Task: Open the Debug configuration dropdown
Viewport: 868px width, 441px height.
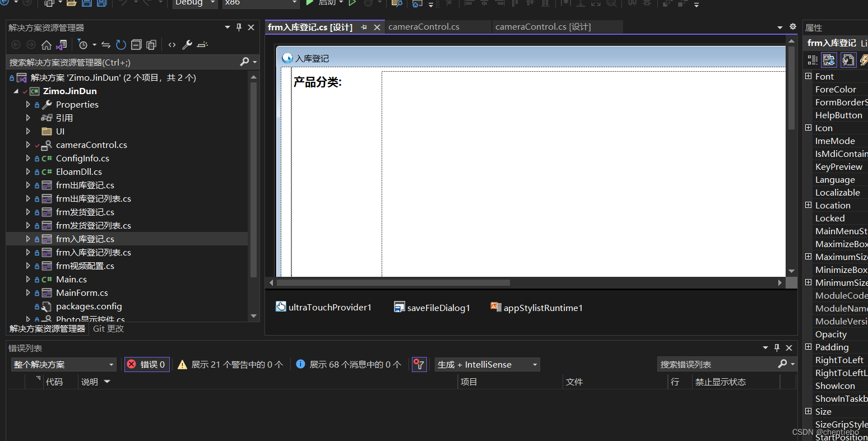Action: point(195,3)
